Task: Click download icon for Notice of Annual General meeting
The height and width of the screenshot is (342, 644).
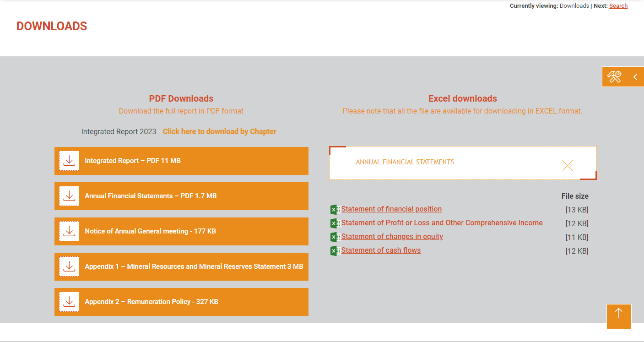Action: (69, 231)
